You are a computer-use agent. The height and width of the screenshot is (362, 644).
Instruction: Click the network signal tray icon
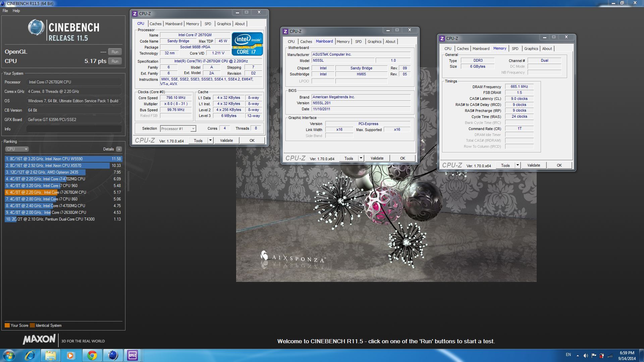610,356
